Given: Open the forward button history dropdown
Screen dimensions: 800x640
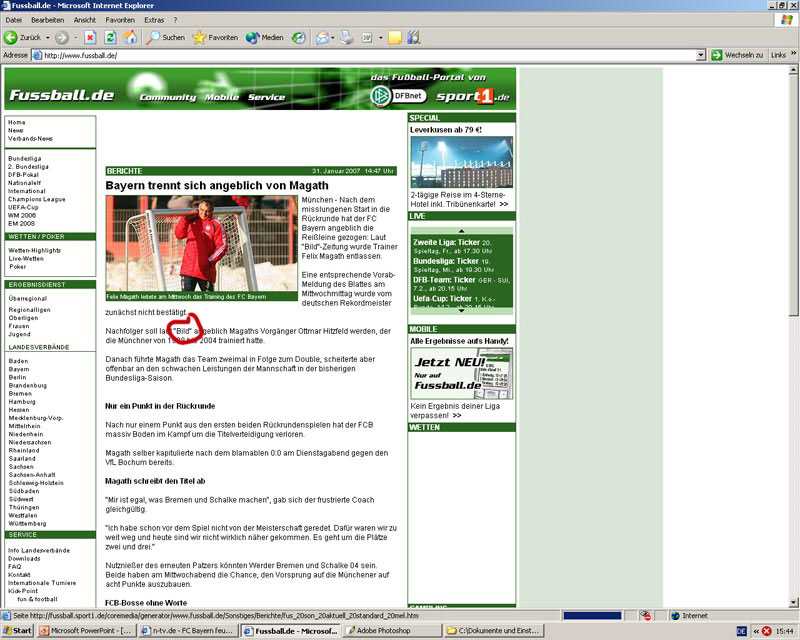Looking at the screenshot, I should pos(76,37).
